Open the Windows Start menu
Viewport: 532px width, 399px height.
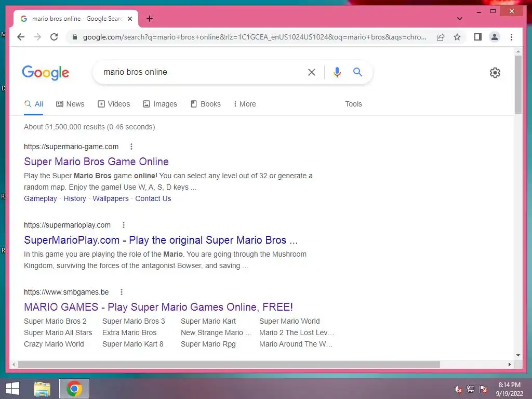pyautogui.click(x=12, y=389)
